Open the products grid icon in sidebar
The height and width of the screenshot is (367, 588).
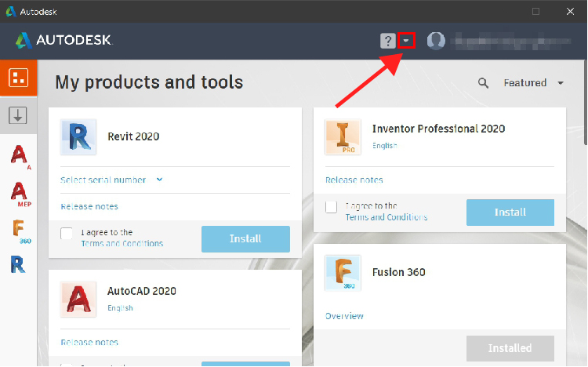pos(18,78)
